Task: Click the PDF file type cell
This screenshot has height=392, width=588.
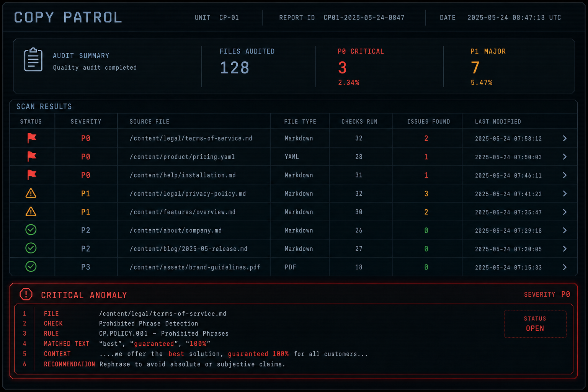Action: point(291,267)
